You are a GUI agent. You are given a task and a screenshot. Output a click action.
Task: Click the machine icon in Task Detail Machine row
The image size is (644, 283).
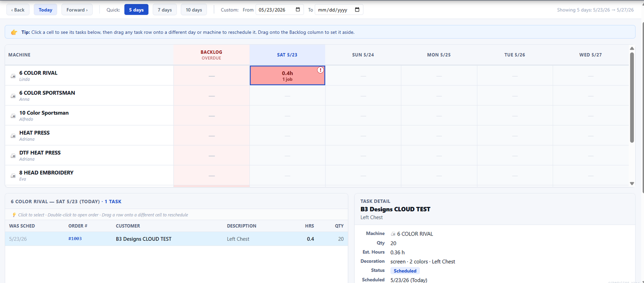coord(393,234)
